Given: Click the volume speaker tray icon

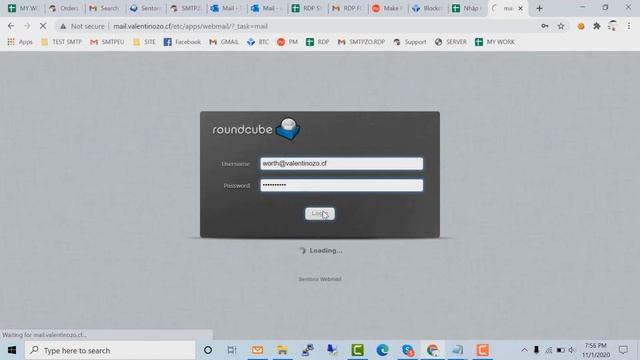Looking at the screenshot, I should pos(572,350).
